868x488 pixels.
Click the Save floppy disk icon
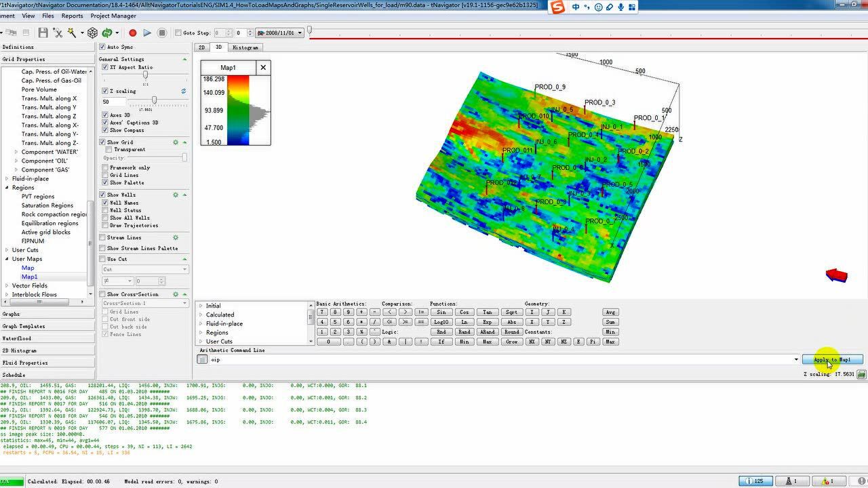43,33
